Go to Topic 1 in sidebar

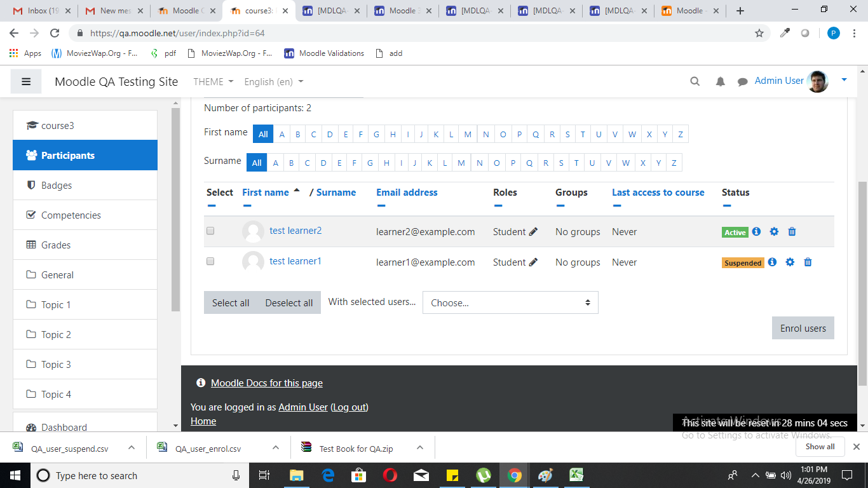point(85,304)
